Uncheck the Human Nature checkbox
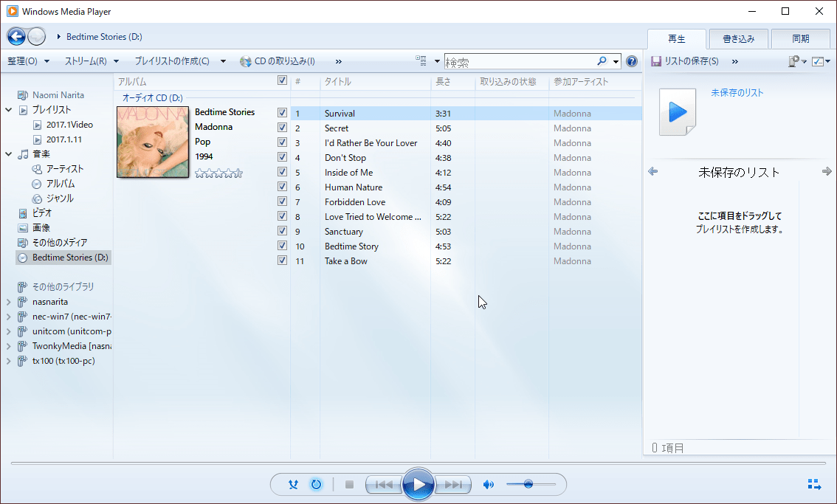 point(283,187)
